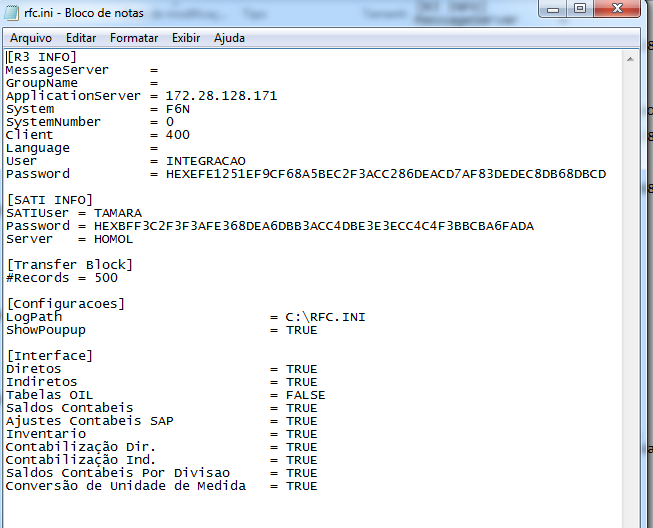The height and width of the screenshot is (528, 653).
Task: Maximize the Bloco de notas window
Action: coord(580,8)
